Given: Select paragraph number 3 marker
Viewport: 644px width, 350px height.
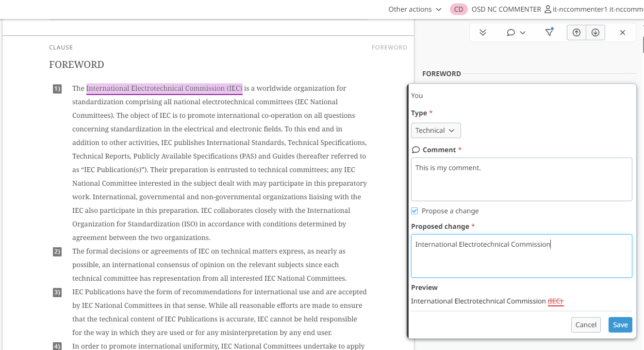Looking at the screenshot, I should (57, 292).
